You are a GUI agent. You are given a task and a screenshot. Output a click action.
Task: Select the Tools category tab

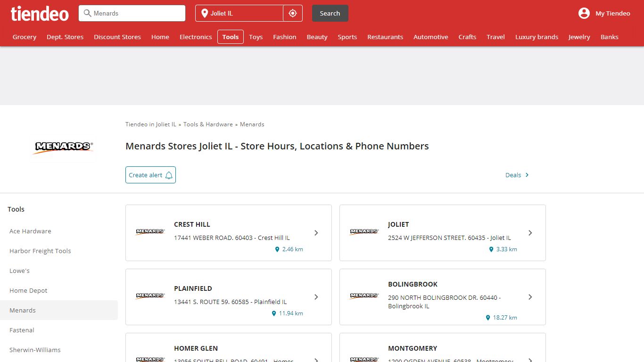click(231, 37)
